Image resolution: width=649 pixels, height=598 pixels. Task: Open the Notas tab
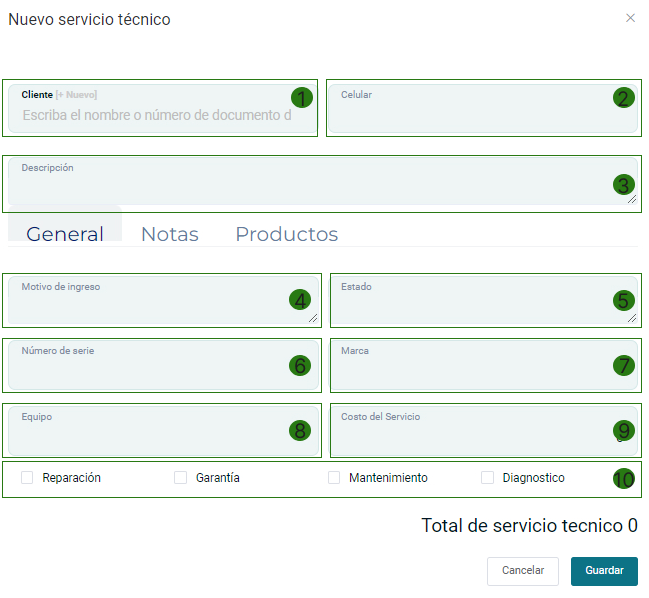pyautogui.click(x=169, y=234)
